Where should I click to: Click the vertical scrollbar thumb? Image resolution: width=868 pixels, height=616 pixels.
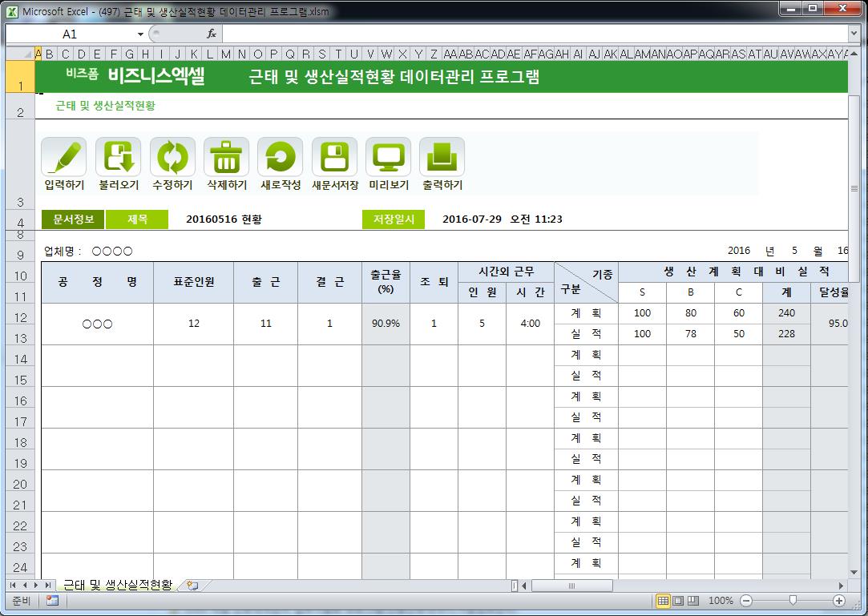[x=854, y=189]
